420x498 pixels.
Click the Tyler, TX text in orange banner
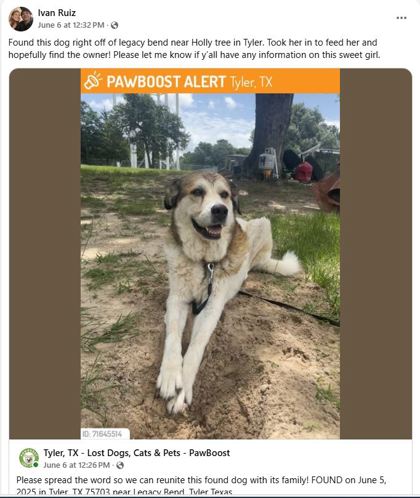click(x=251, y=82)
